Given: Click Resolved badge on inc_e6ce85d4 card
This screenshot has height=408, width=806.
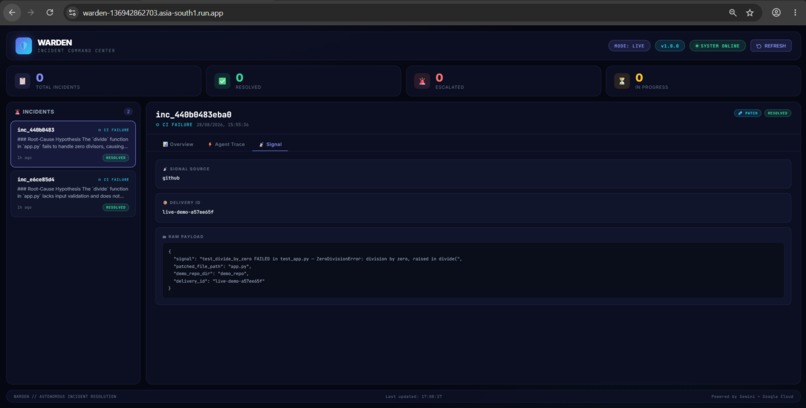Looking at the screenshot, I should click(116, 207).
